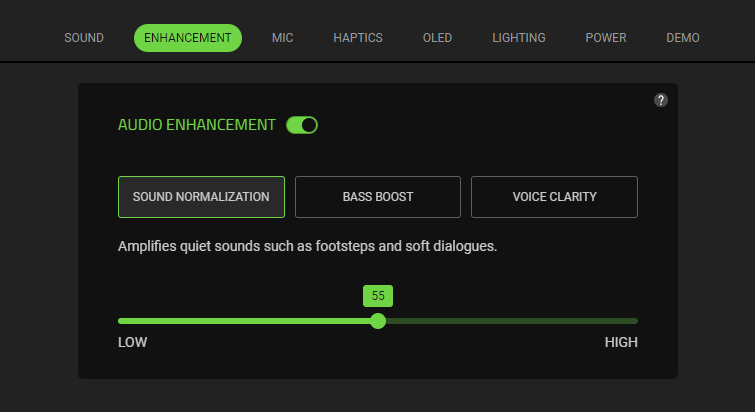The width and height of the screenshot is (755, 412).
Task: Click the HIGH label under the slider
Action: click(621, 343)
